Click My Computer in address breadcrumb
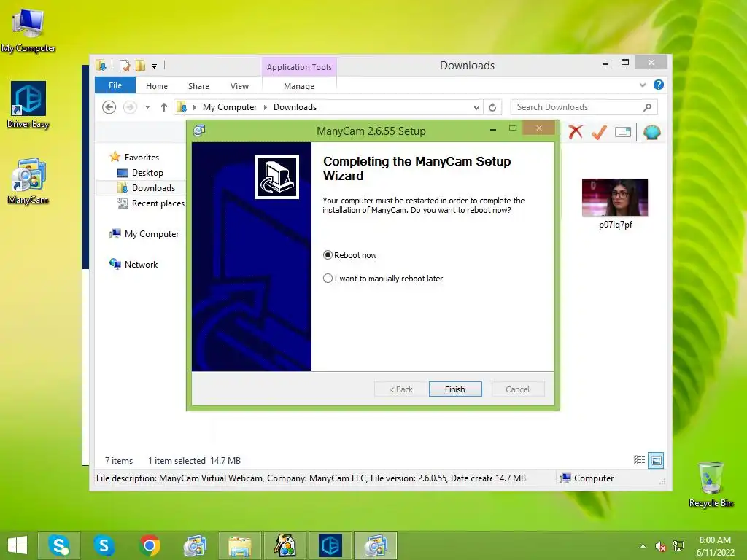This screenshot has width=747, height=560. [230, 107]
